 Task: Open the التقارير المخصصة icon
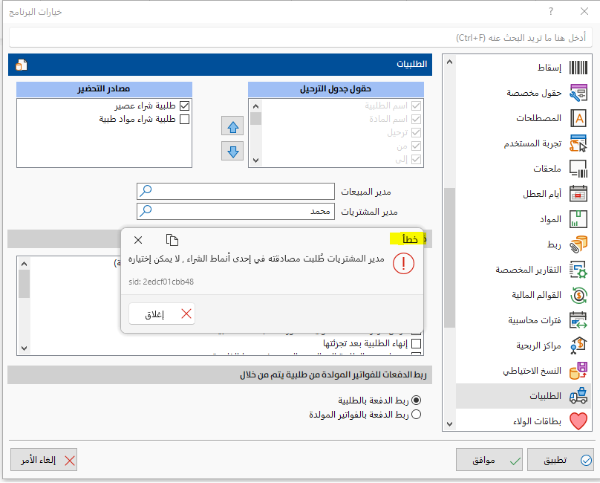tap(578, 270)
